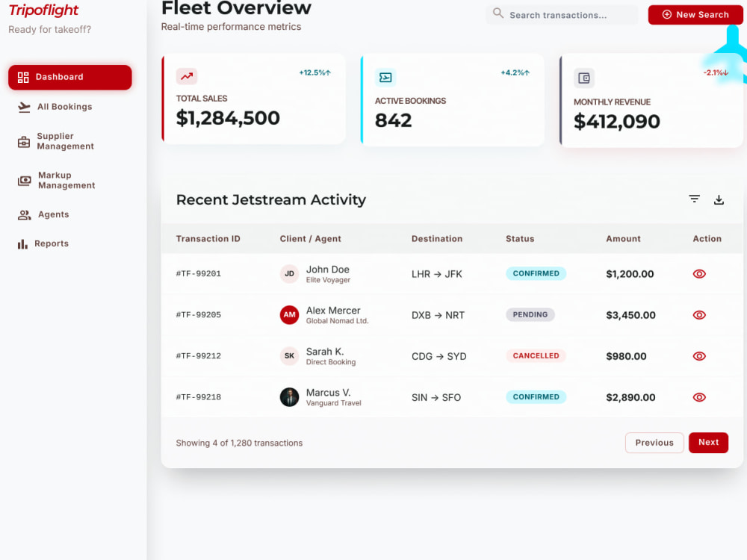The height and width of the screenshot is (560, 747).
Task: Focus the Search transactions field
Action: click(562, 15)
